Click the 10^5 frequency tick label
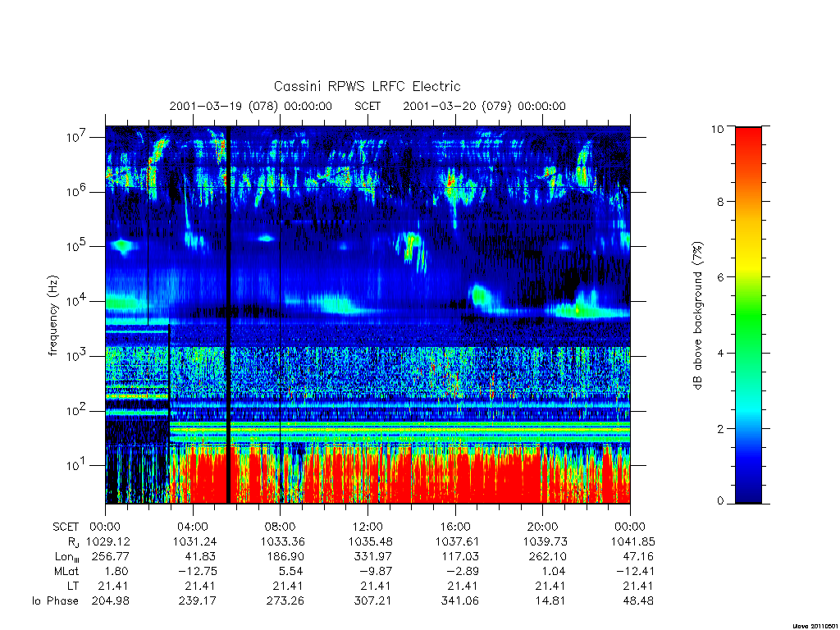 click(78, 246)
